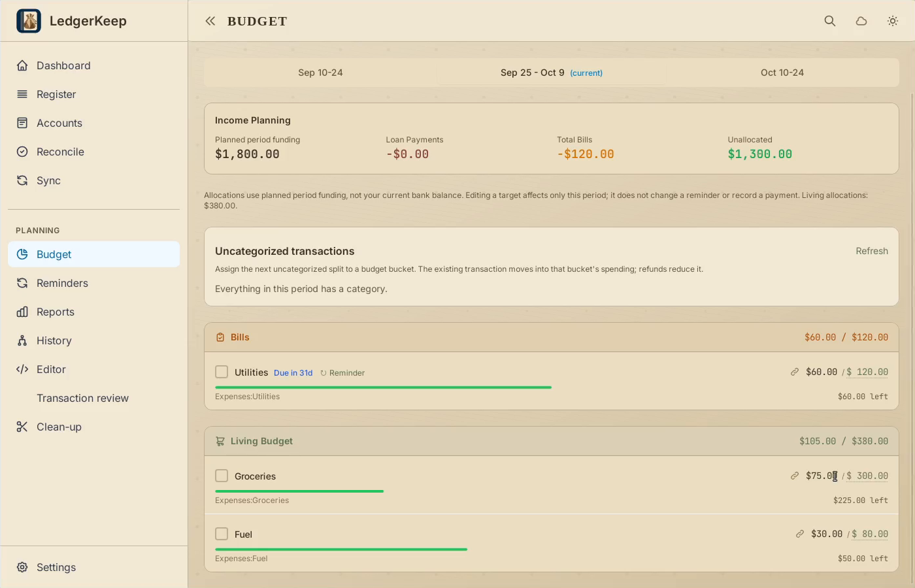Toggle the light theme sun icon
915x588 pixels.
(x=893, y=21)
